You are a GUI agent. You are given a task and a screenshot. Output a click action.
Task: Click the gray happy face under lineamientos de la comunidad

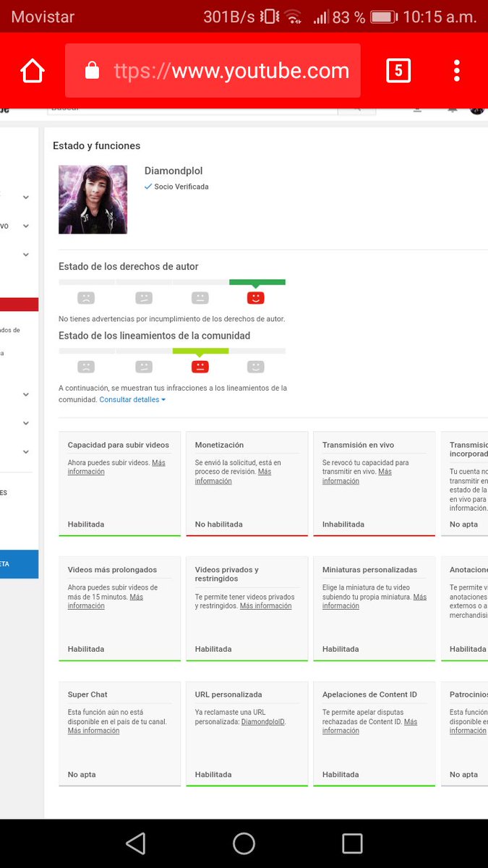coord(255,366)
